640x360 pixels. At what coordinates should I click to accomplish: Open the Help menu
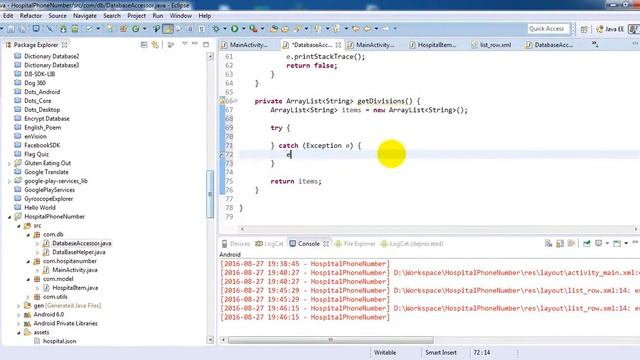(204, 16)
